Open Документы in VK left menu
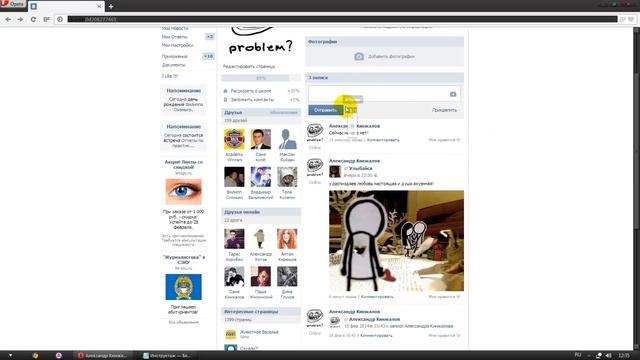 coord(173,65)
